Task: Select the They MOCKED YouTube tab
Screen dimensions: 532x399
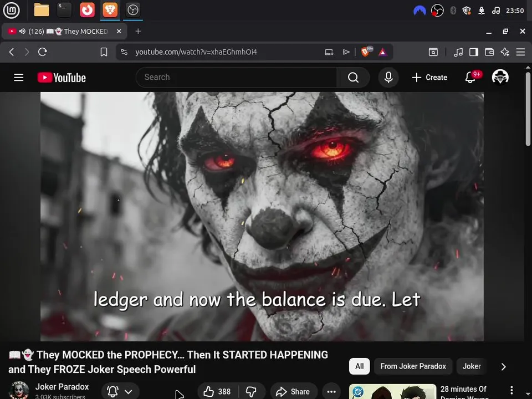Action: [x=64, y=31]
